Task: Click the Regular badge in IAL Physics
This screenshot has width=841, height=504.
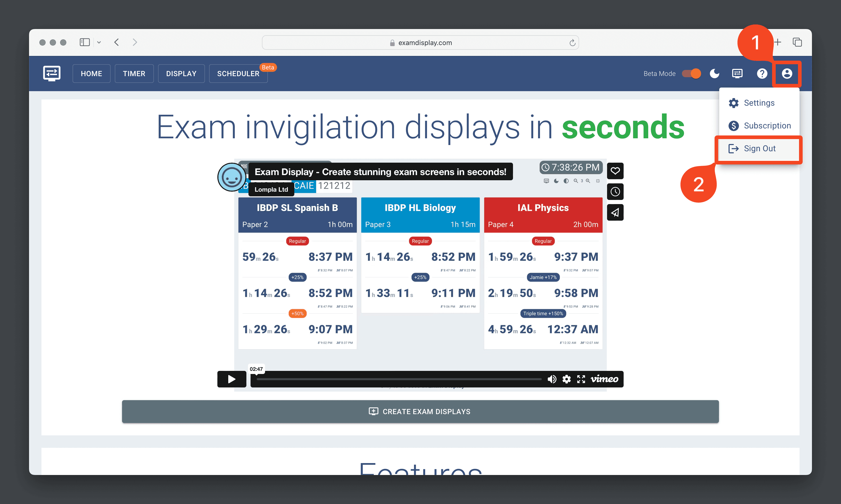Action: coord(543,241)
